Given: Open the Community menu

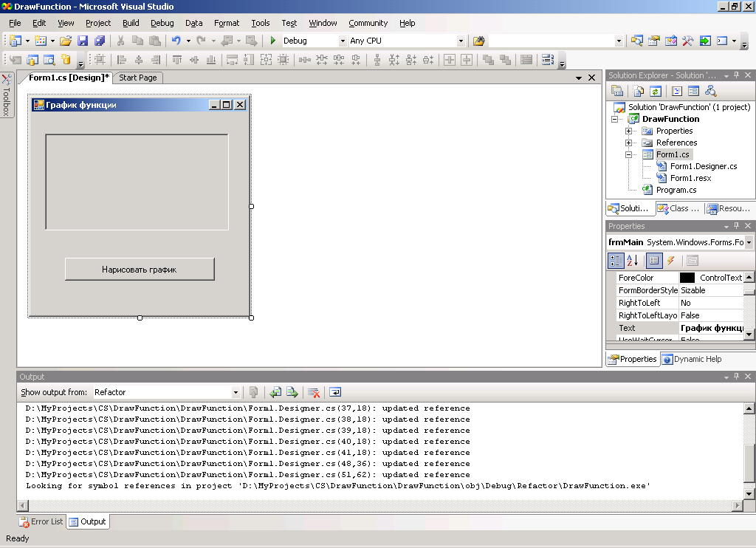Looking at the screenshot, I should 368,23.
